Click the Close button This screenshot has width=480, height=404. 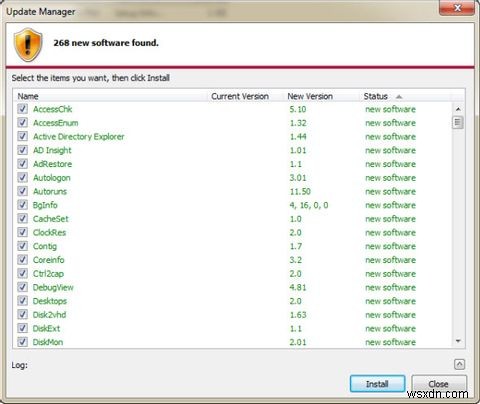(x=439, y=384)
